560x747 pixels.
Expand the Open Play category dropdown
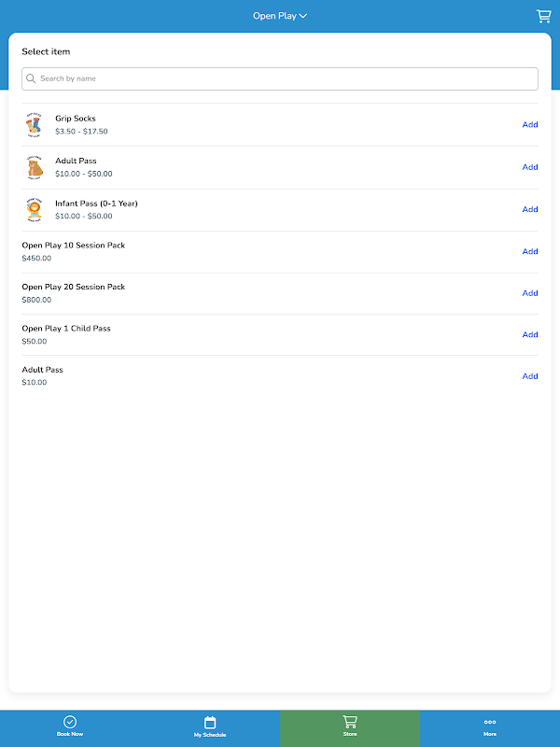click(280, 16)
